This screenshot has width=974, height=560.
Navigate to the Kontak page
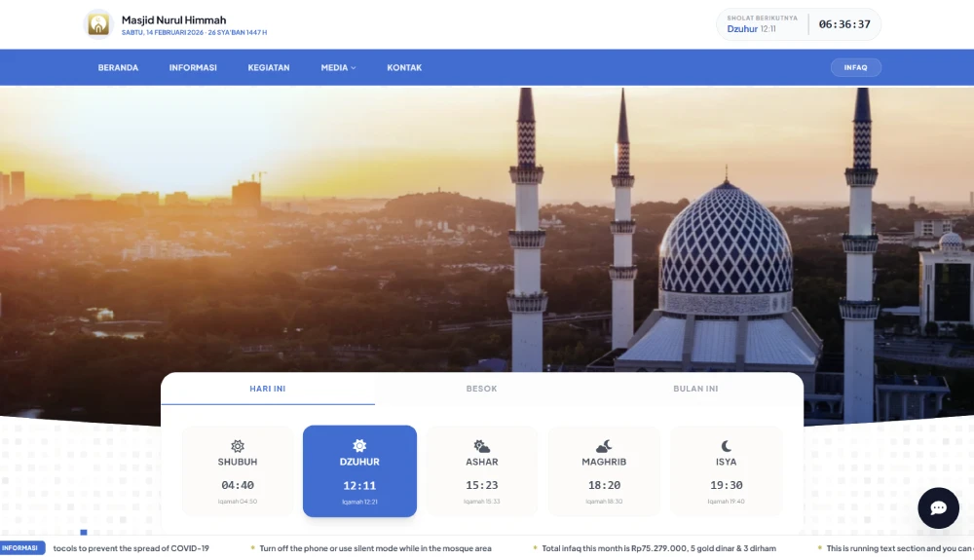pos(404,68)
